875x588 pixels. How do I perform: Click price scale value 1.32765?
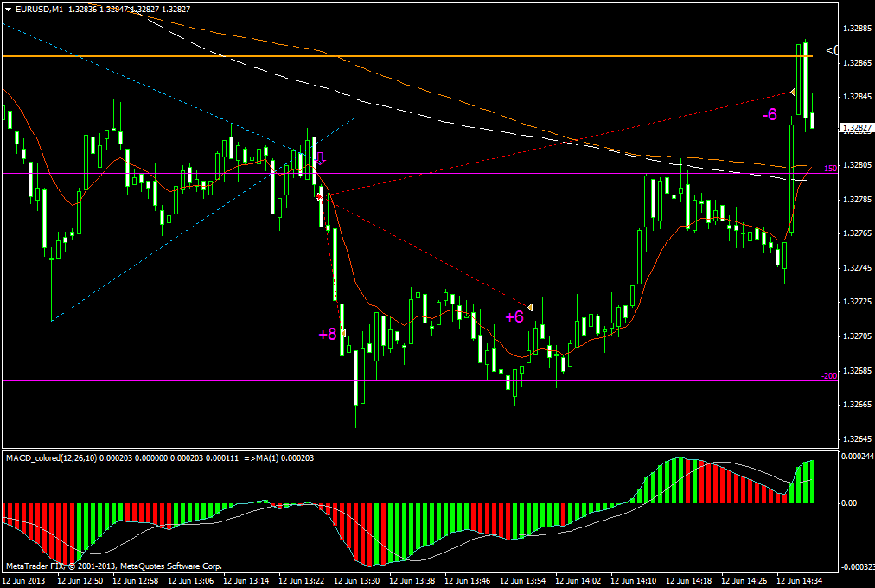coord(858,233)
